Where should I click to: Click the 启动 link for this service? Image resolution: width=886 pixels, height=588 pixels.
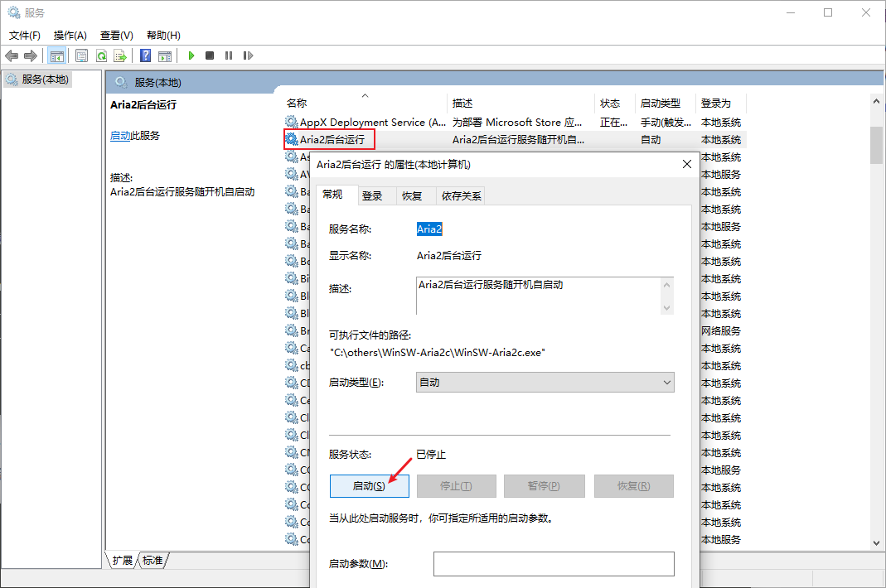119,136
